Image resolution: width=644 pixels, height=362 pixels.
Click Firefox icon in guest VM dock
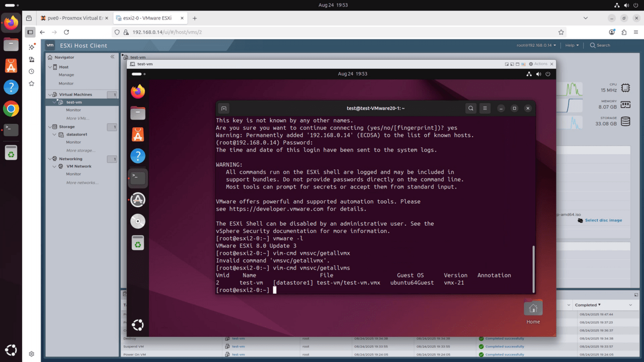coord(138,92)
